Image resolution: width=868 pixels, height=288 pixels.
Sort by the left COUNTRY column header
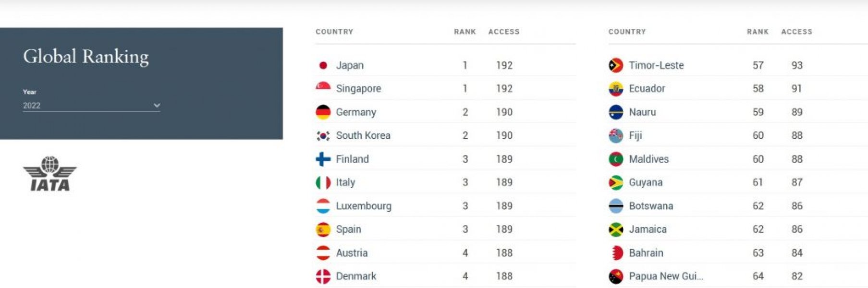334,32
